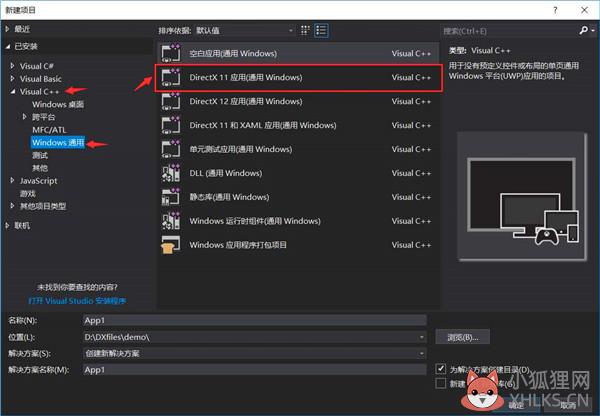Select Windows 通用 in the tree
This screenshot has width=600, height=416.
(x=58, y=142)
